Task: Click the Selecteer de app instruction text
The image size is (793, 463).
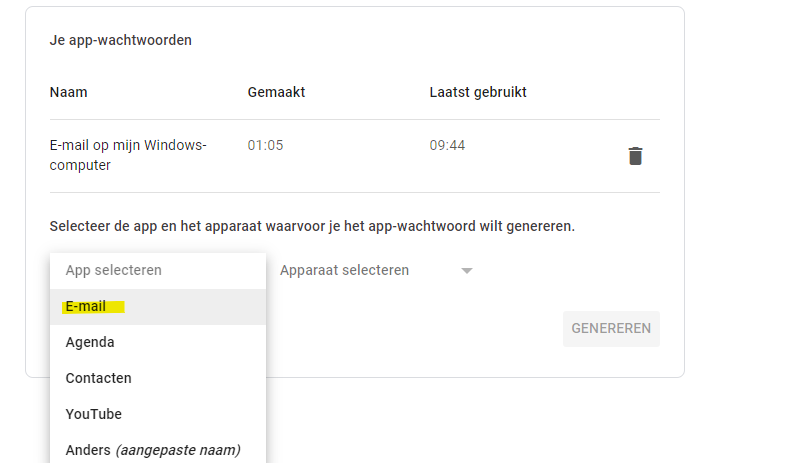Action: (x=312, y=226)
